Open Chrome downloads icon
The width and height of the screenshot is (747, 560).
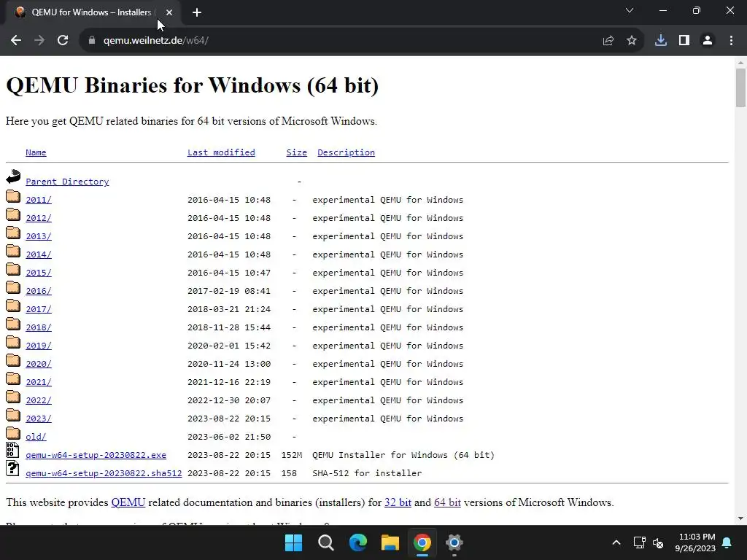[661, 41]
